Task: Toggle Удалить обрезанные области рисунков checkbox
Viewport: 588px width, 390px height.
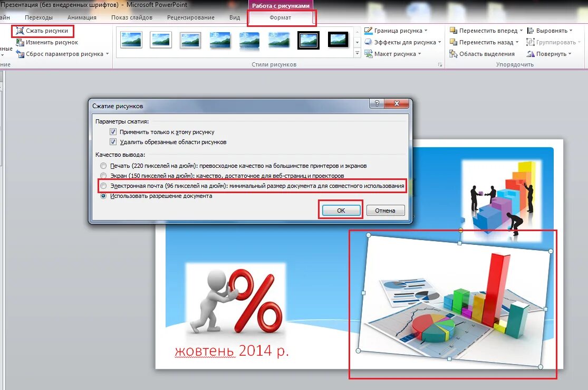Action: 113,142
